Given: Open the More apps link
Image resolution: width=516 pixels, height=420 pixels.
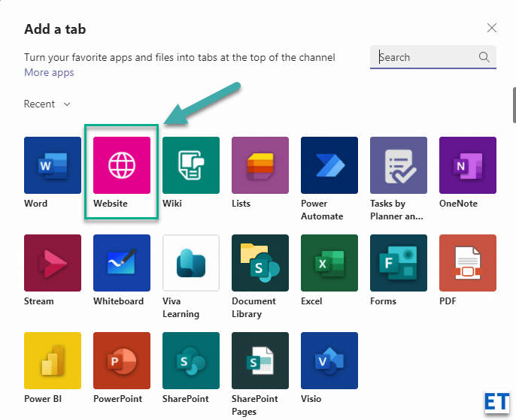Looking at the screenshot, I should pos(49,73).
